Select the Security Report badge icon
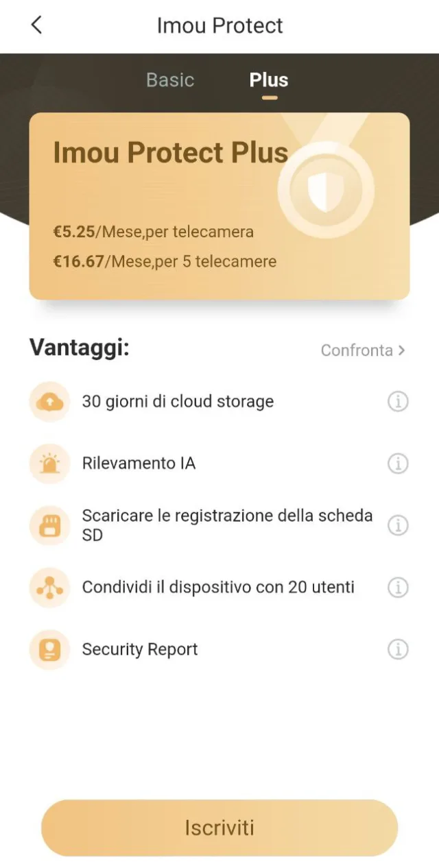 (49, 649)
